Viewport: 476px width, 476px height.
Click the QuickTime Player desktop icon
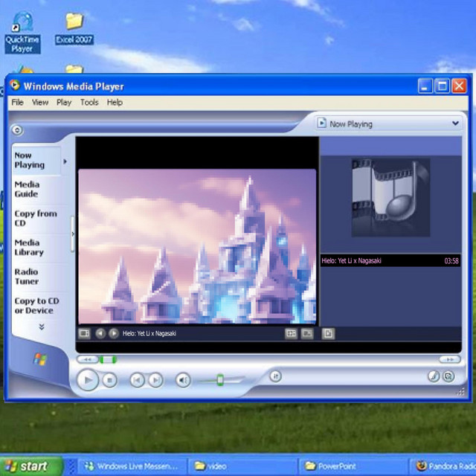(x=22, y=33)
